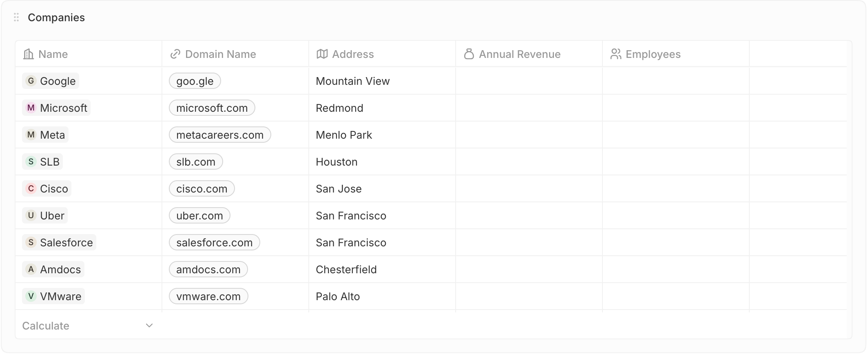The height and width of the screenshot is (354, 868).
Task: Click the drag handle beside Companies title
Action: (x=16, y=18)
